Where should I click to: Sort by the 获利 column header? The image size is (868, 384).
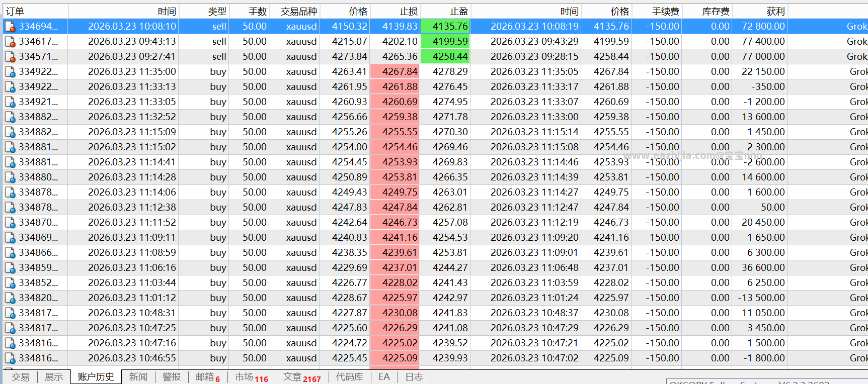click(760, 11)
